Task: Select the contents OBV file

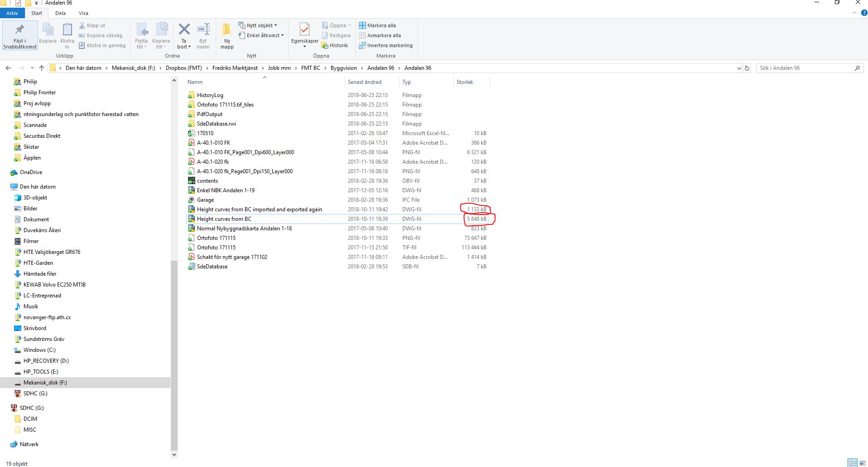Action: [337, 181]
